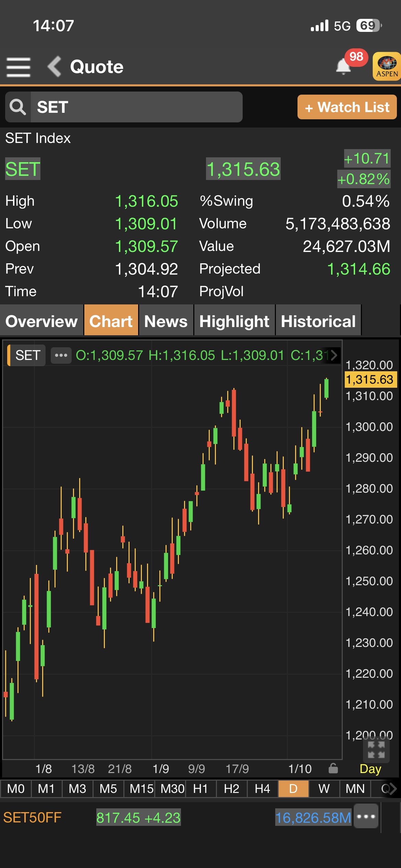This screenshot has height=868, width=401.
Task: Open the News tab
Action: coord(166,321)
